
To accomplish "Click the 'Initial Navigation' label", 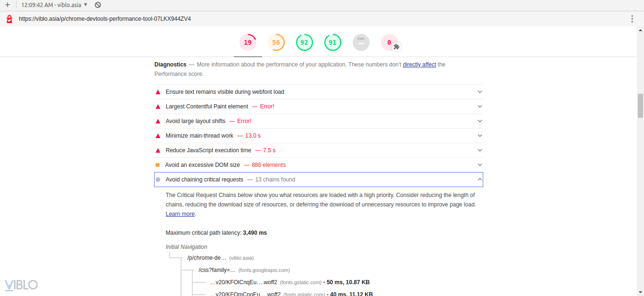I will click(x=186, y=247).
